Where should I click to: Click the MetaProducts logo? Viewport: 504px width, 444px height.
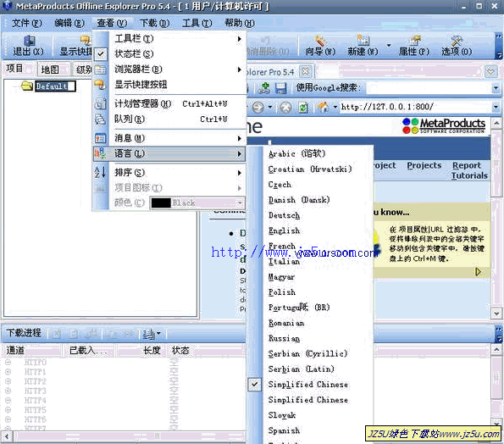pos(443,125)
